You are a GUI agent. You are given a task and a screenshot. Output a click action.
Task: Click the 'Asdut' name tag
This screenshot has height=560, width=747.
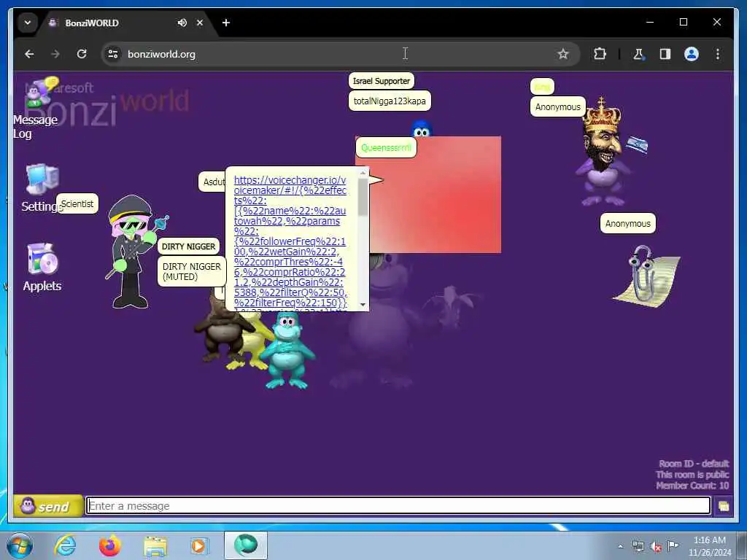tap(212, 182)
